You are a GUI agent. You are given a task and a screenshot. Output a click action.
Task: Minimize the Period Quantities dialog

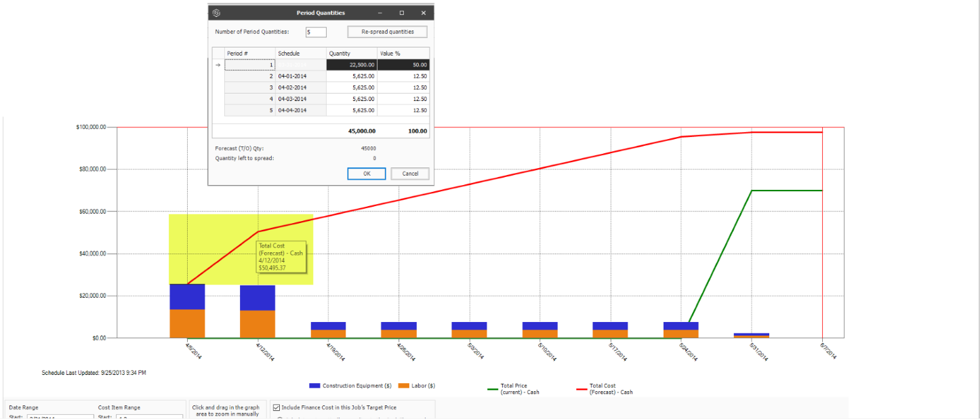[380, 13]
